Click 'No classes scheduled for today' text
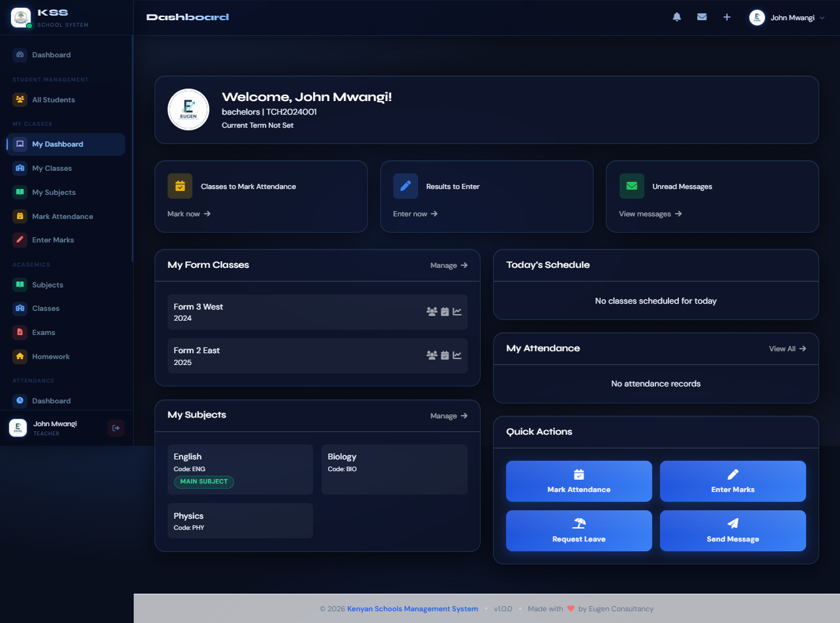The height and width of the screenshot is (623, 840). point(655,300)
